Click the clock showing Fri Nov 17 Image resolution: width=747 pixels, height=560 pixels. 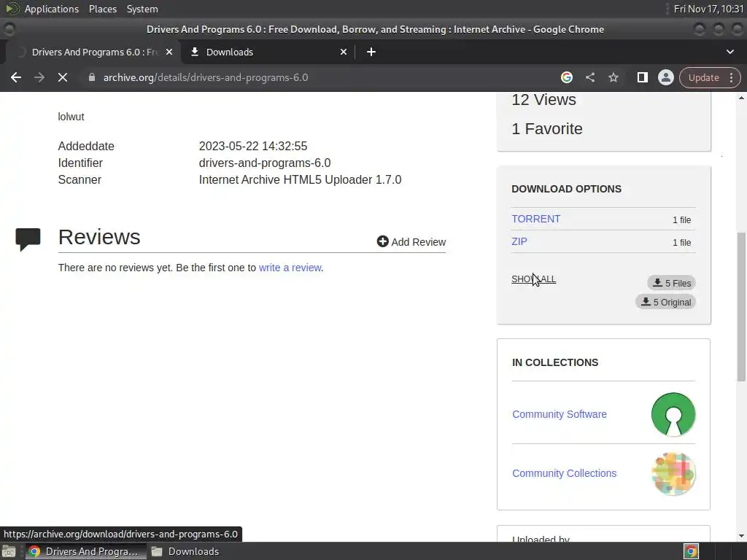708,9
